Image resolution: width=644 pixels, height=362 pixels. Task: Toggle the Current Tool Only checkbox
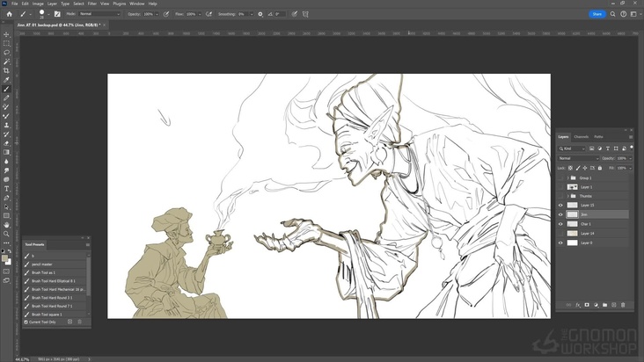[27, 322]
